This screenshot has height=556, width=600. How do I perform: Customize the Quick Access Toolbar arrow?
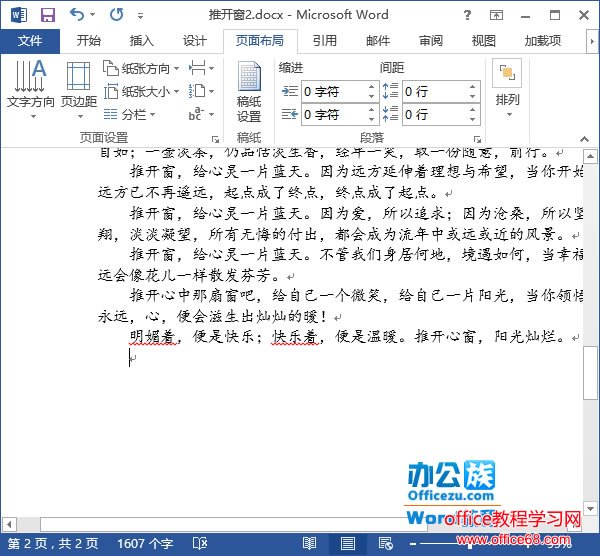(140, 16)
